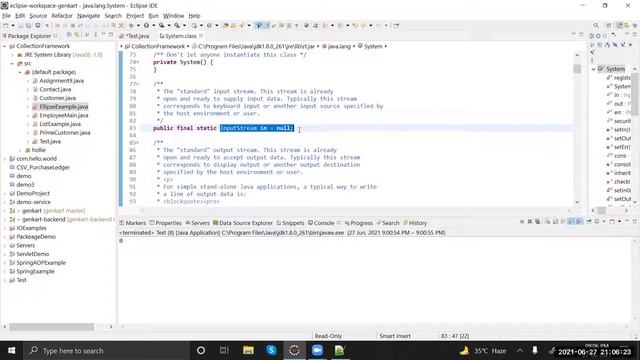Open Zoom from taskbar
This screenshot has width=640, height=360.
click(317, 350)
